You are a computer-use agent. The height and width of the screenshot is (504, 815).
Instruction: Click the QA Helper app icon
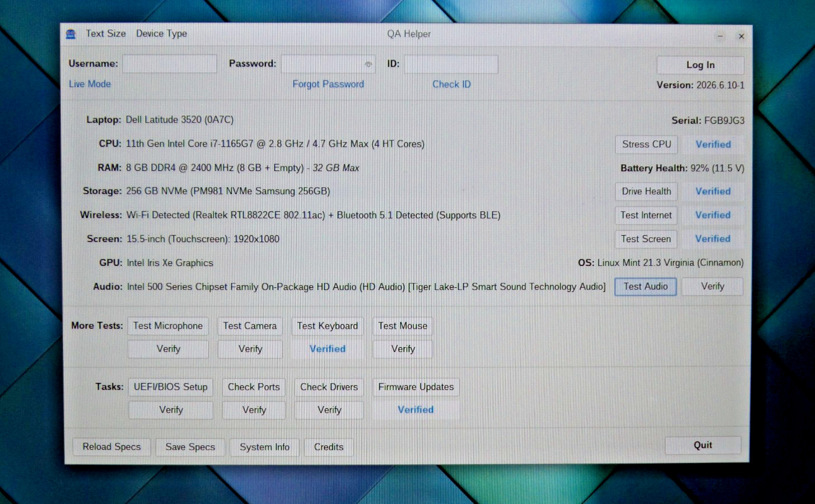[x=71, y=34]
